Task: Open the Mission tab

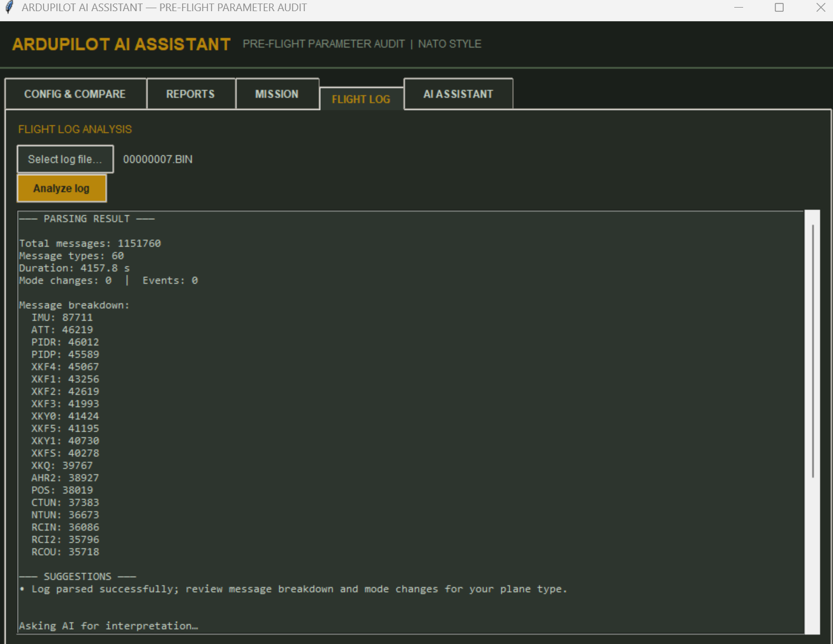Action: (x=277, y=94)
